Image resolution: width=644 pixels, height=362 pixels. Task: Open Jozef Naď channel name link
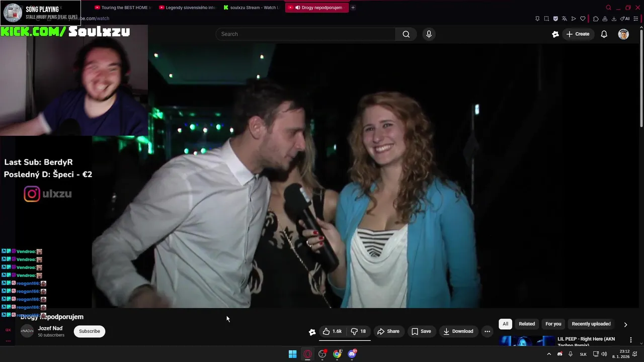pos(50,328)
